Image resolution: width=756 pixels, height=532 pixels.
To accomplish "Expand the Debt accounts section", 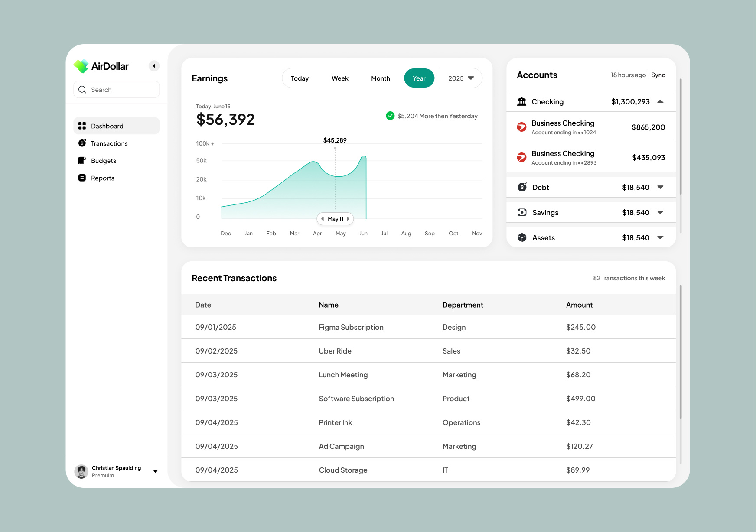I will 661,187.
